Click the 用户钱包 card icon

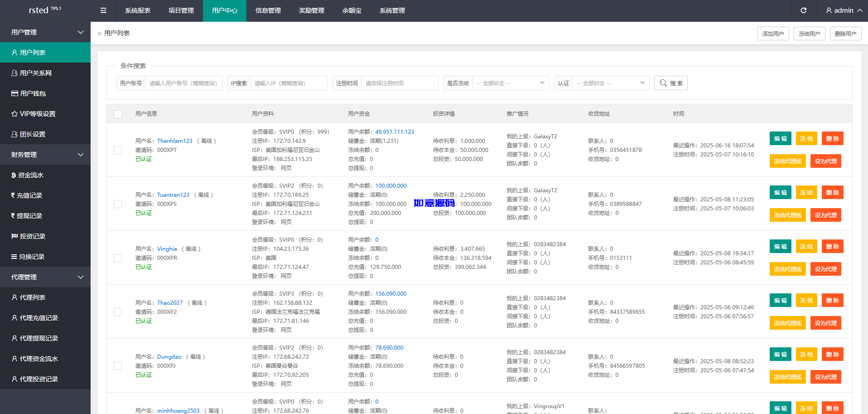coord(14,93)
